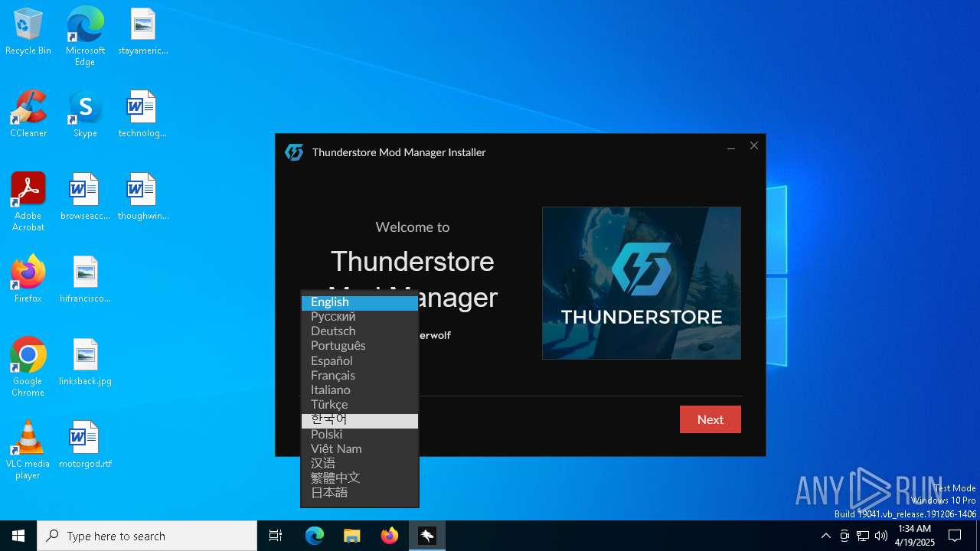Click the installer's taskbar icon
This screenshot has height=551, width=980.
pos(426,536)
